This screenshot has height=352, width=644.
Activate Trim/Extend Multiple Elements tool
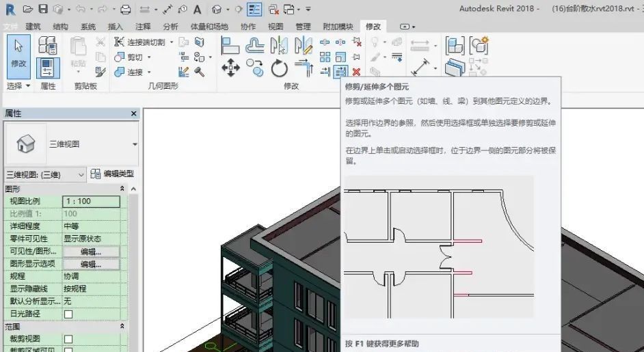point(341,71)
